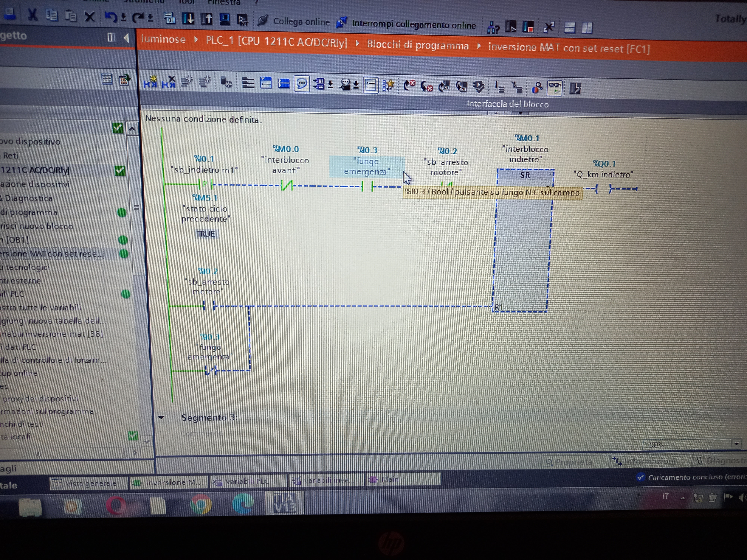Viewport: 747px width, 560px height.
Task: Close all networks icon
Action: [x=284, y=84]
